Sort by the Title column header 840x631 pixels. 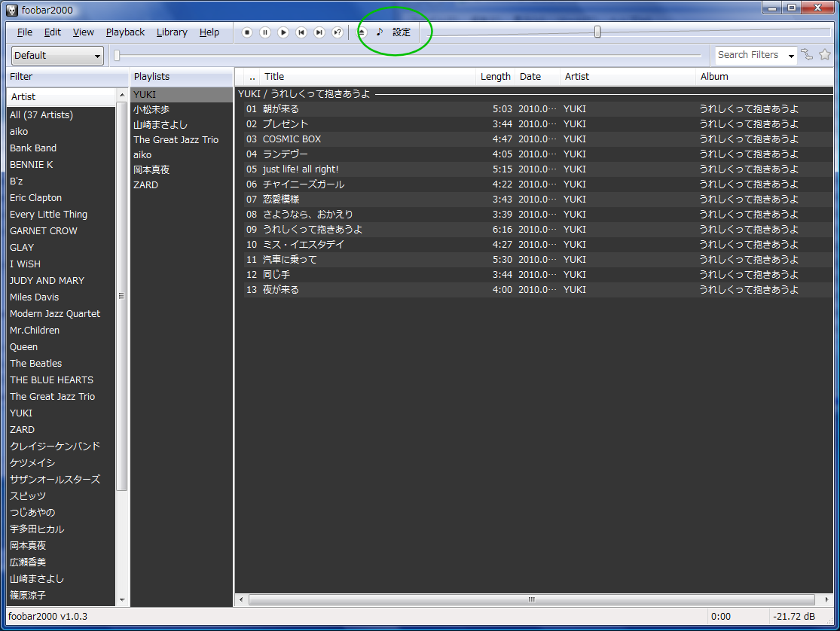[368, 77]
